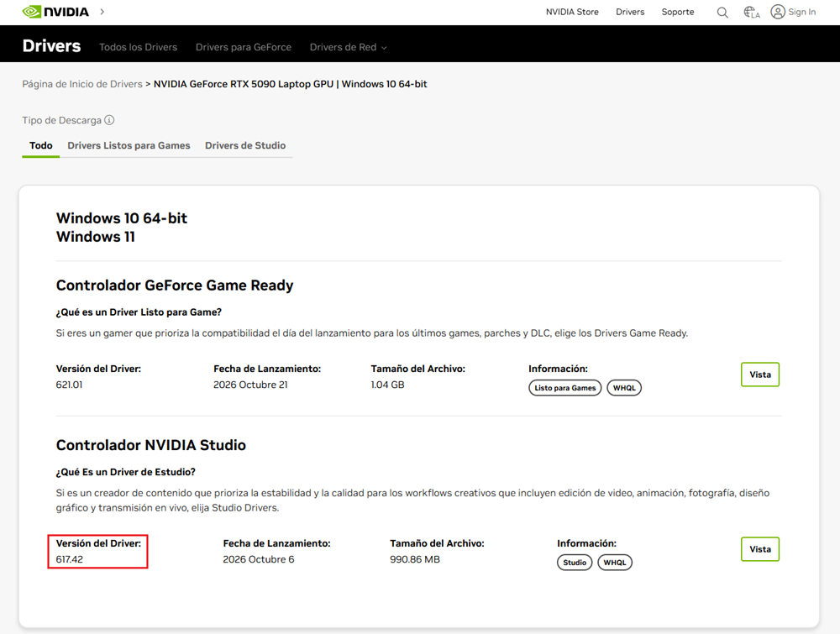The width and height of the screenshot is (840, 634).
Task: Click the Tipo de Descarga label
Action: pos(61,120)
